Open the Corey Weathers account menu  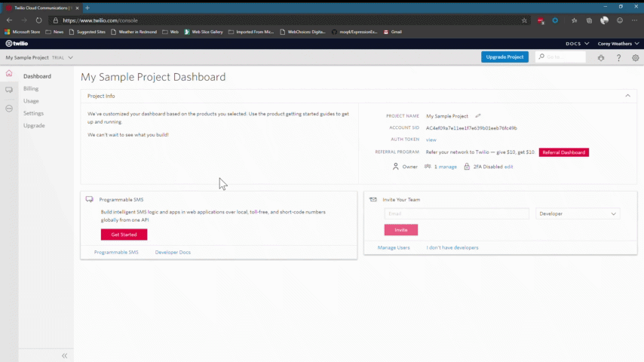[x=618, y=44]
